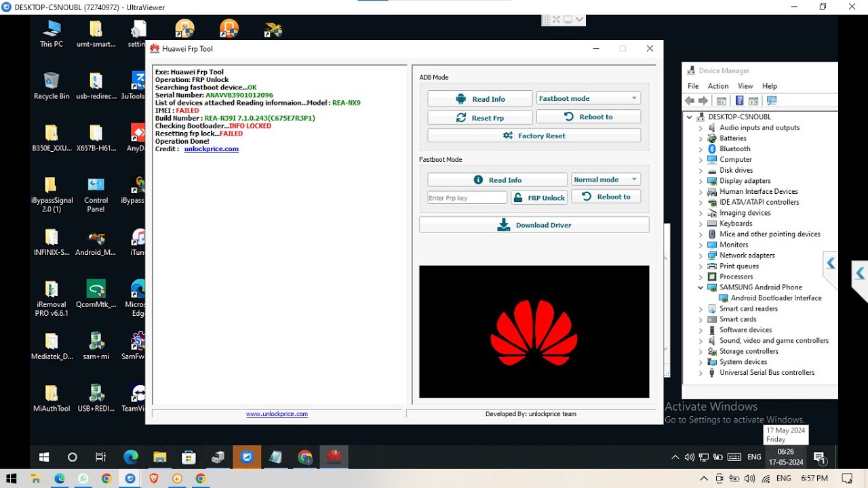The height and width of the screenshot is (488, 868).
Task: Click the ADB Mode Reboot to button
Action: (x=588, y=117)
